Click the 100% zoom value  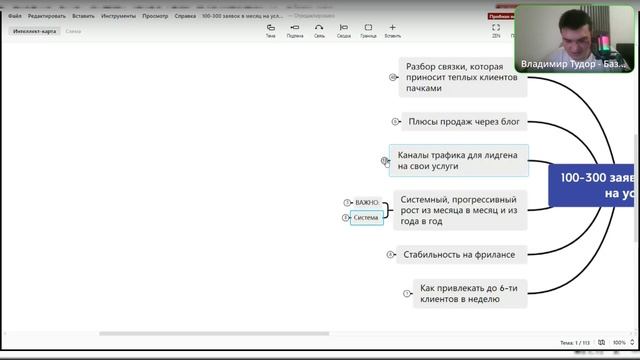pyautogui.click(x=619, y=342)
